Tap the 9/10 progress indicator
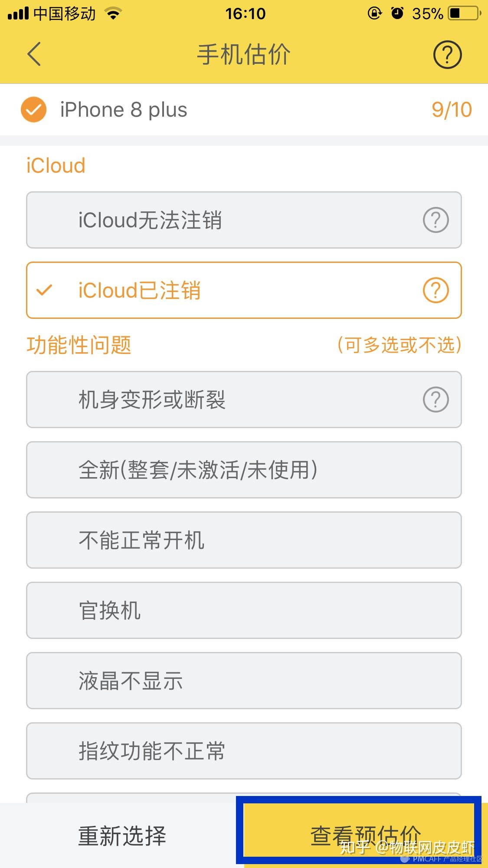 tap(452, 110)
